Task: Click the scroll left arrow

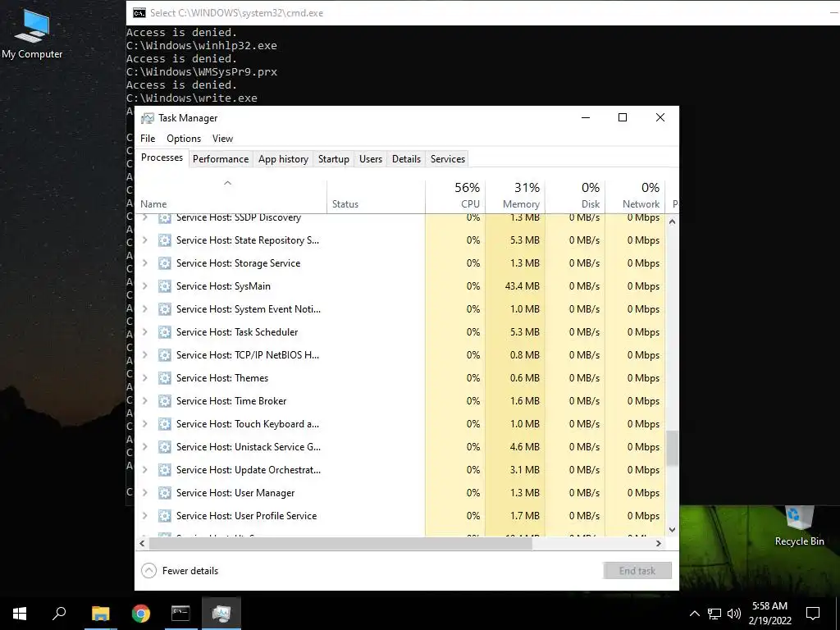Action: coord(142,543)
